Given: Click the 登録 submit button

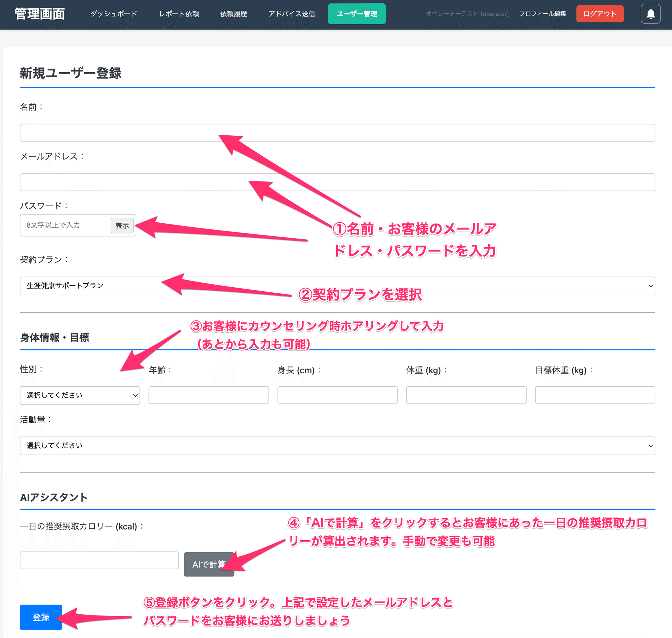Looking at the screenshot, I should (x=41, y=617).
